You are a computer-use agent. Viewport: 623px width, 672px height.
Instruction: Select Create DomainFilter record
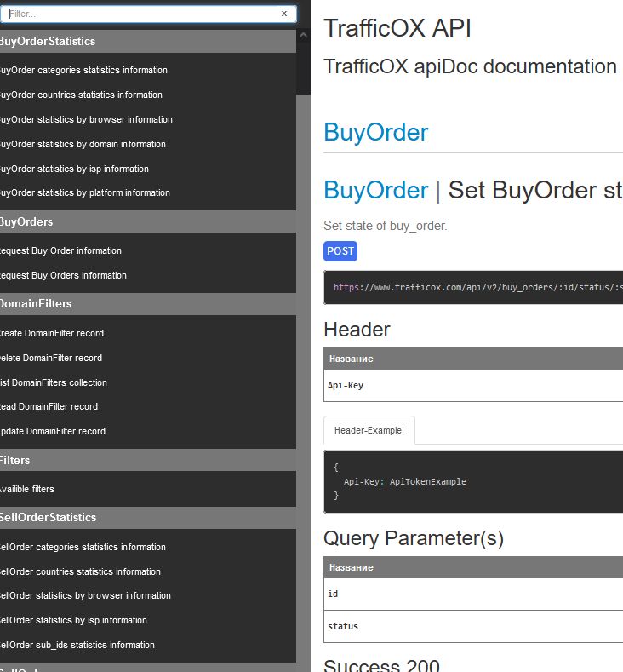click(52, 334)
